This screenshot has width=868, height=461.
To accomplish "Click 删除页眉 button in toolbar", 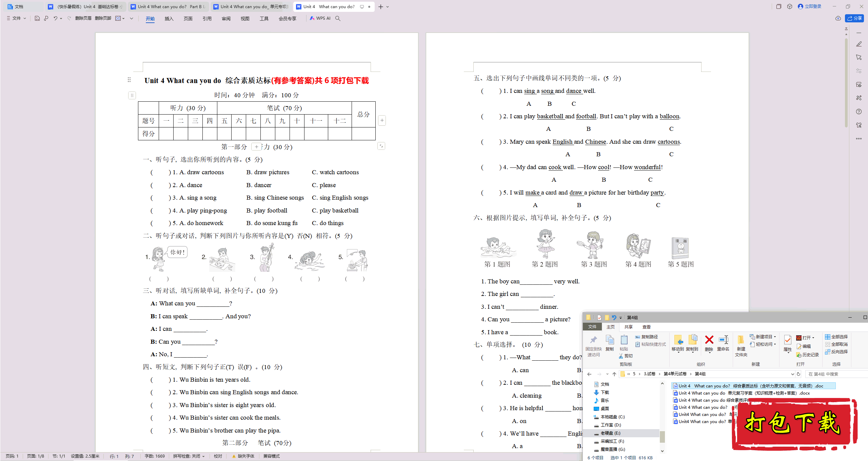I will pyautogui.click(x=83, y=18).
